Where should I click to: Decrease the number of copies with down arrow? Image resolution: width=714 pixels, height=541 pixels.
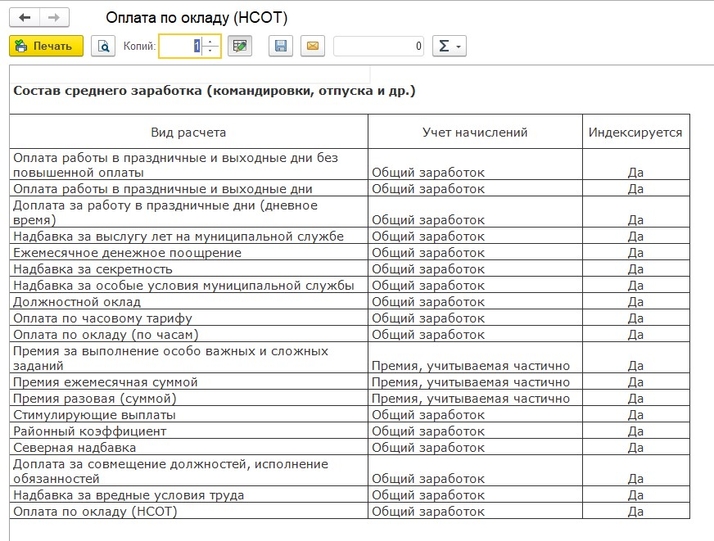pos(211,51)
